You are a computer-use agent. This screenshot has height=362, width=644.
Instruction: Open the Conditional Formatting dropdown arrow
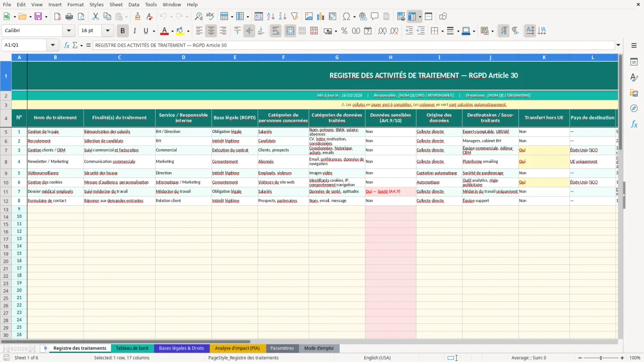tap(492, 31)
